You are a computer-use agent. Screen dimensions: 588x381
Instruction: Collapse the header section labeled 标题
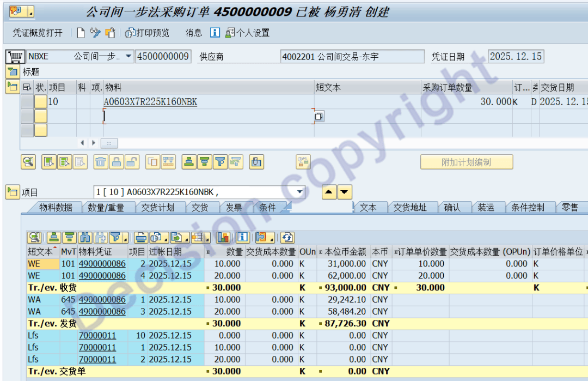[12, 72]
